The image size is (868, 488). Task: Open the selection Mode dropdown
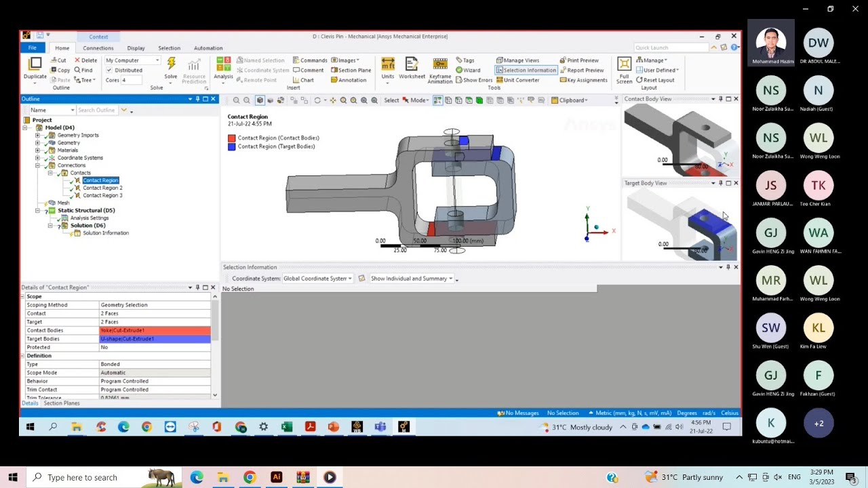(416, 100)
